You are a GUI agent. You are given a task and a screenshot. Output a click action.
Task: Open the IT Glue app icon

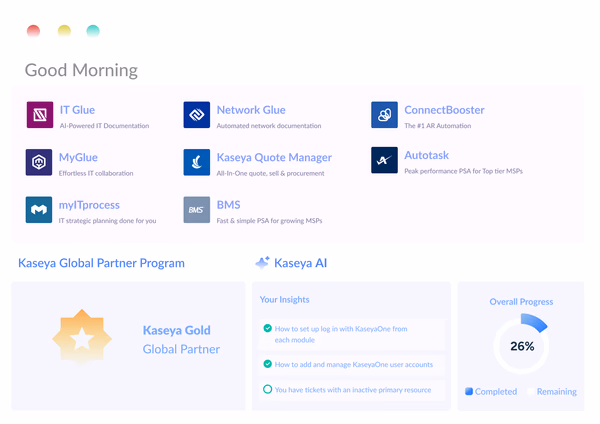coord(40,114)
